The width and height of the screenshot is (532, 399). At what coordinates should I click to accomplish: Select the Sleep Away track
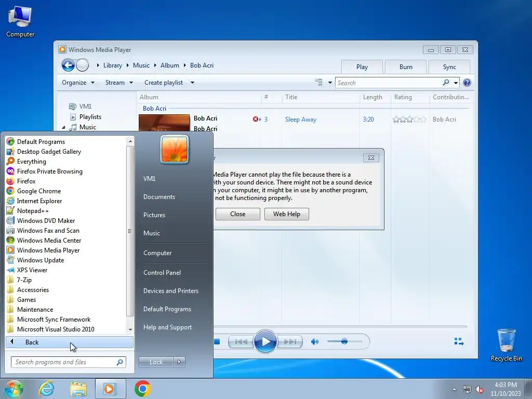[x=301, y=119]
